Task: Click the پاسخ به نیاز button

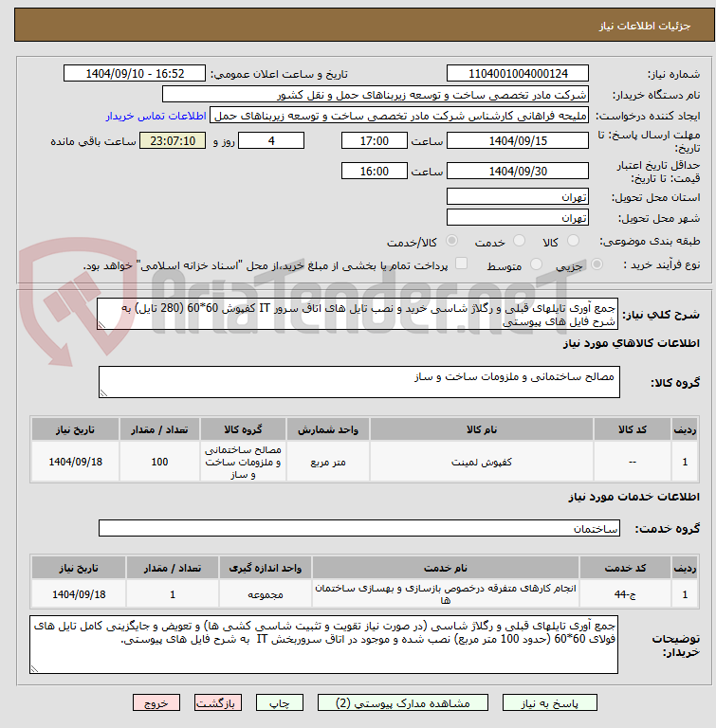Action: click(549, 703)
